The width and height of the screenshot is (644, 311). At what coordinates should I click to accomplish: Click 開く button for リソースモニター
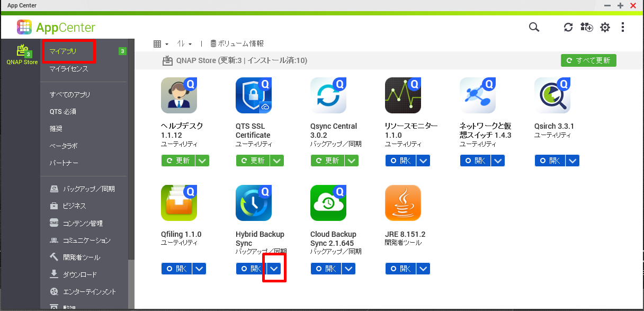pyautogui.click(x=400, y=161)
